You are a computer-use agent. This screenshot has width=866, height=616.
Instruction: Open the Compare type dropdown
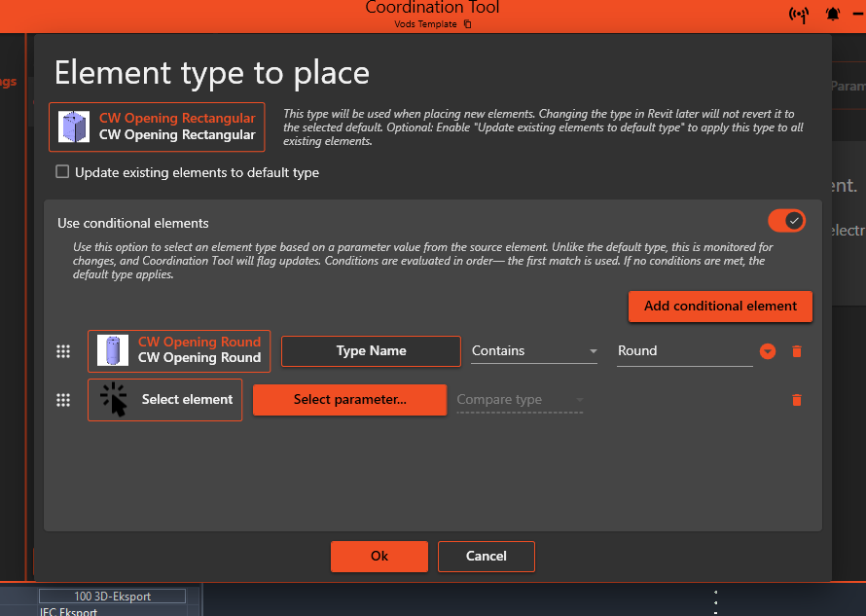(520, 399)
